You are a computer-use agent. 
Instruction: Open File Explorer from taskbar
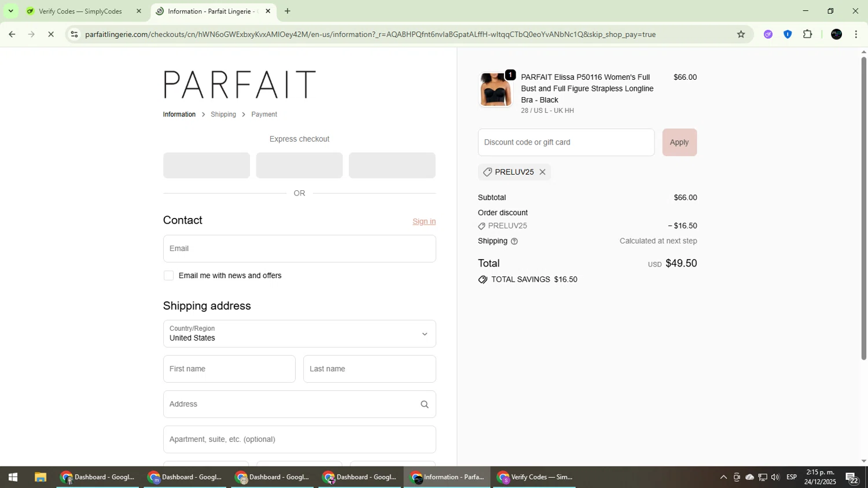click(40, 477)
